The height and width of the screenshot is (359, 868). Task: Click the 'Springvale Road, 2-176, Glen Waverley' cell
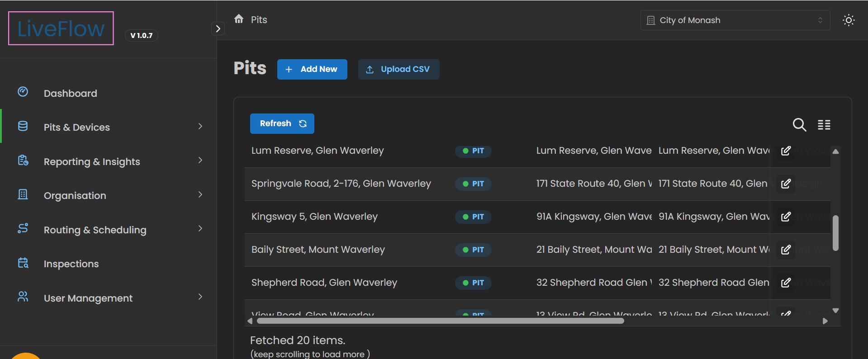pyautogui.click(x=341, y=184)
